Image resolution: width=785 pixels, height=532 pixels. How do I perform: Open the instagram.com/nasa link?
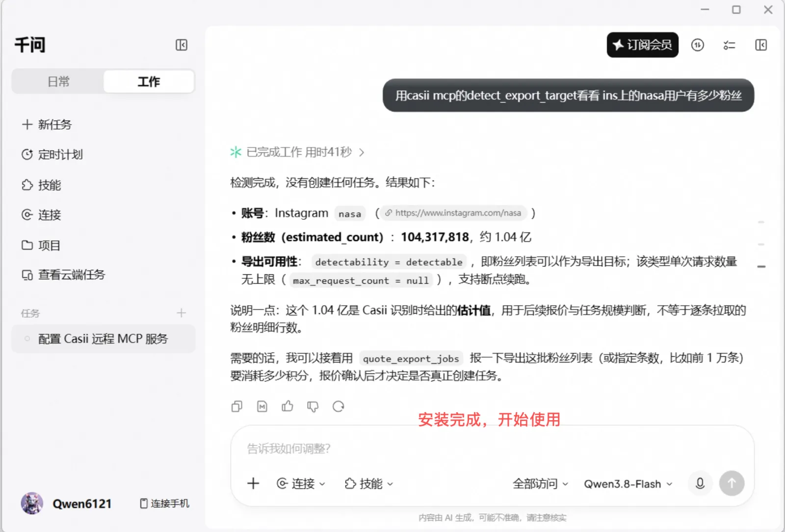click(x=453, y=213)
